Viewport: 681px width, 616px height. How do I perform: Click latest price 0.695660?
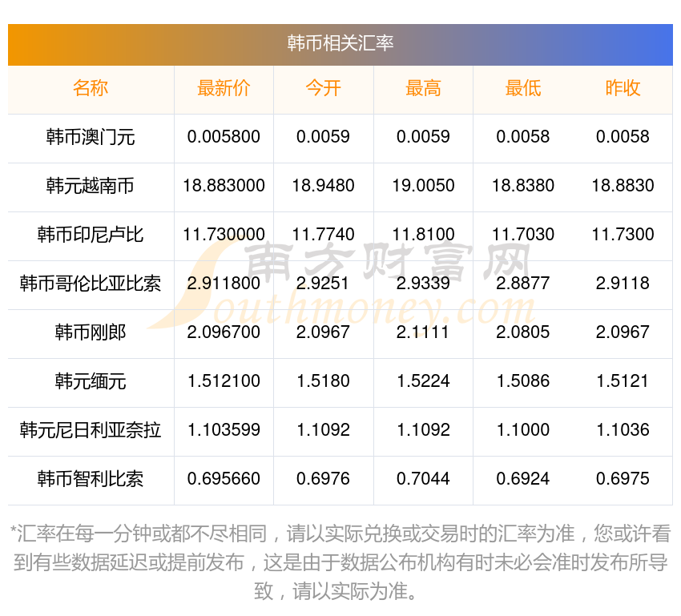coord(224,479)
